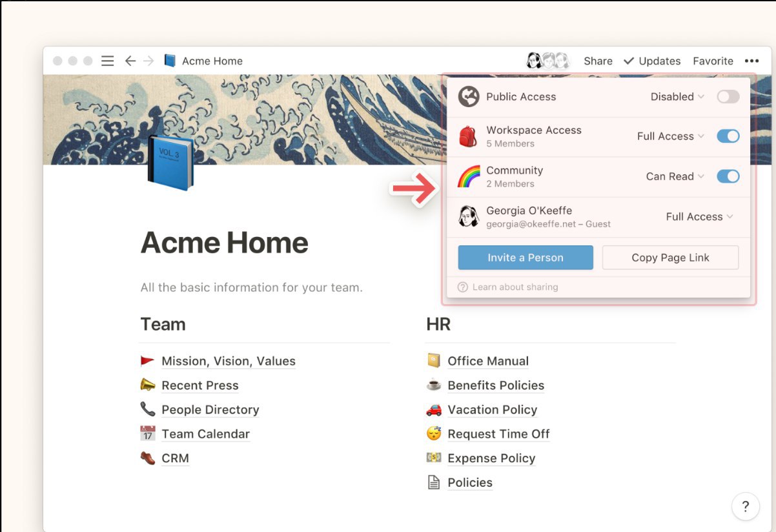Viewport: 776px width, 532px height.
Task: Click the '5 Members' text under Workspace Access
Action: (510, 144)
